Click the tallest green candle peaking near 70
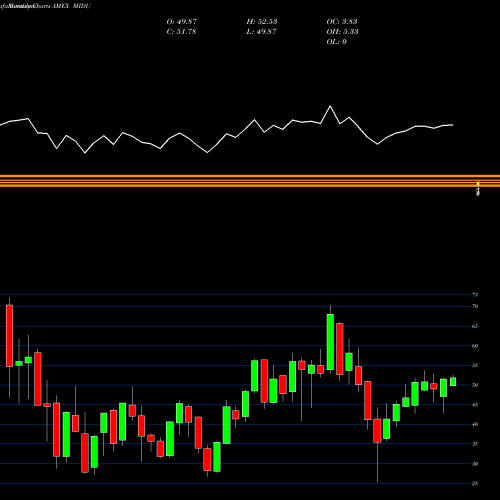The image size is (500, 500). point(330,342)
